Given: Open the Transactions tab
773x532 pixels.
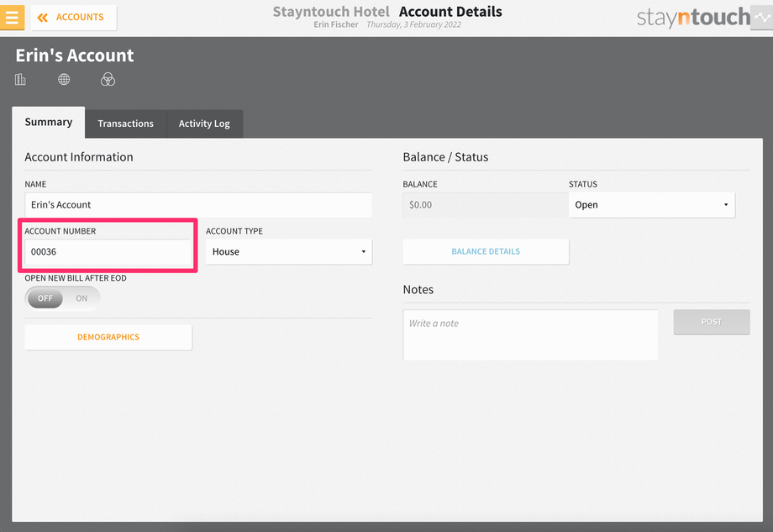Looking at the screenshot, I should (126, 124).
